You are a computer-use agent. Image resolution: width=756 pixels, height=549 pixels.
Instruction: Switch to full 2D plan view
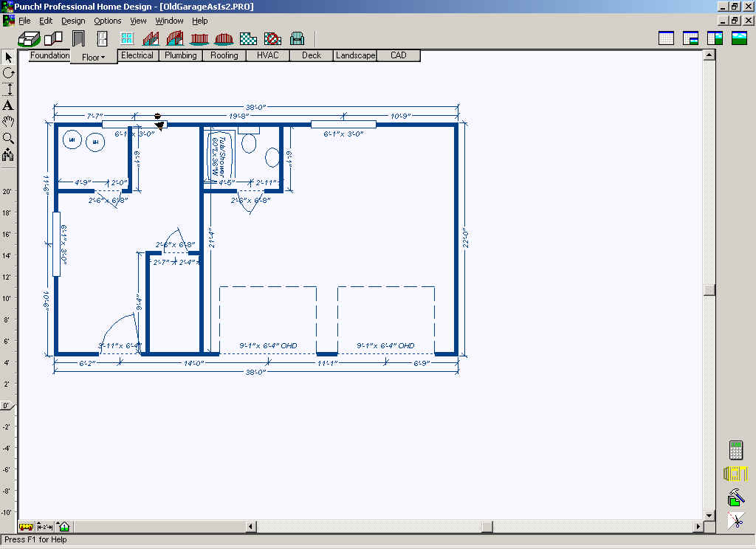666,38
